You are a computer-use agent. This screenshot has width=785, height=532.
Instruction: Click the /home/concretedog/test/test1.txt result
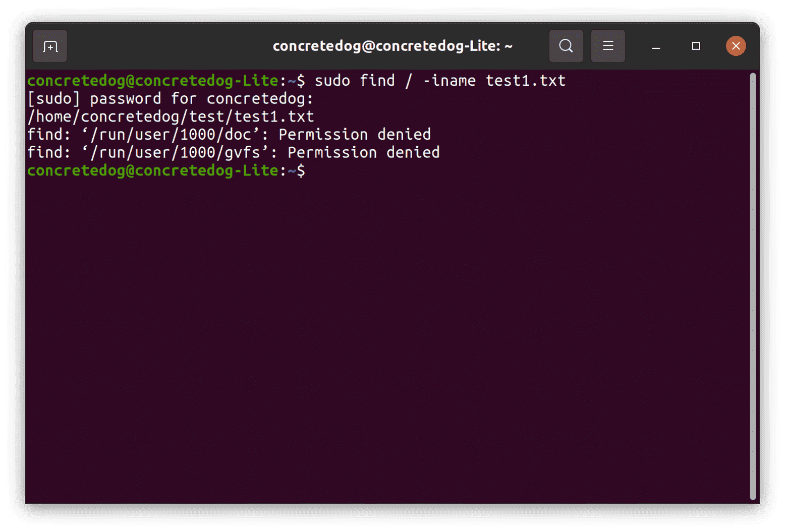[171, 117]
